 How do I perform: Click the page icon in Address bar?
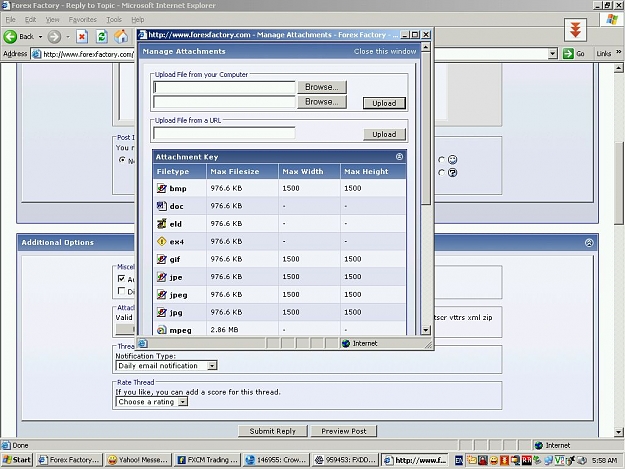tap(37, 54)
